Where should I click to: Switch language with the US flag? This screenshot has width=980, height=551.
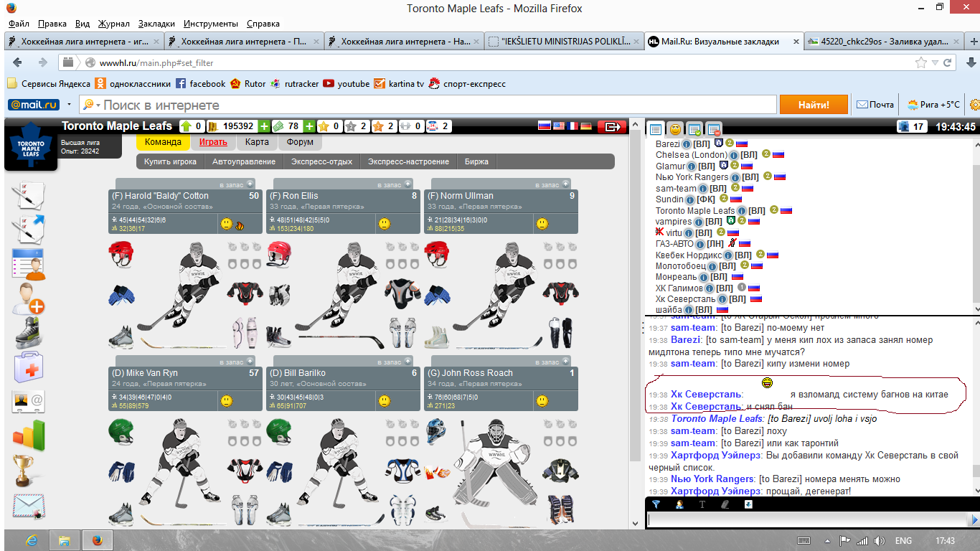pyautogui.click(x=558, y=126)
